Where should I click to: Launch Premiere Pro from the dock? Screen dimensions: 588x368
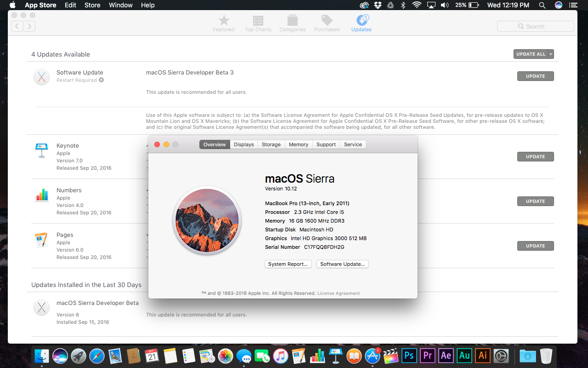point(427,356)
